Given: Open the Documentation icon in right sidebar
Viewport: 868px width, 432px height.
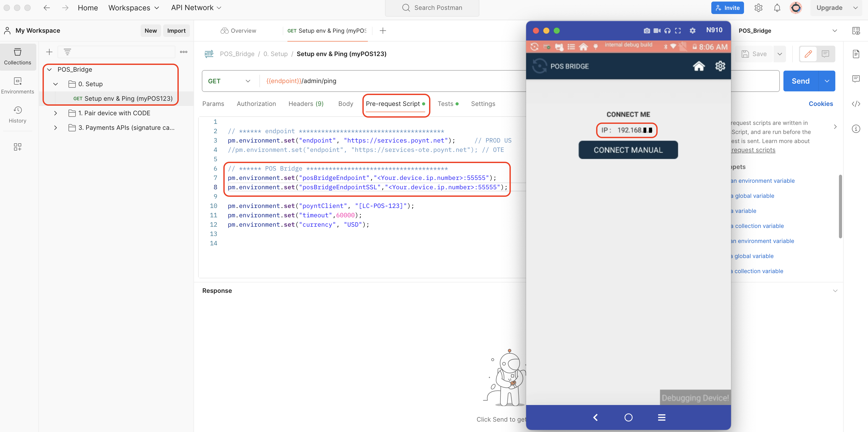Looking at the screenshot, I should pyautogui.click(x=856, y=54).
